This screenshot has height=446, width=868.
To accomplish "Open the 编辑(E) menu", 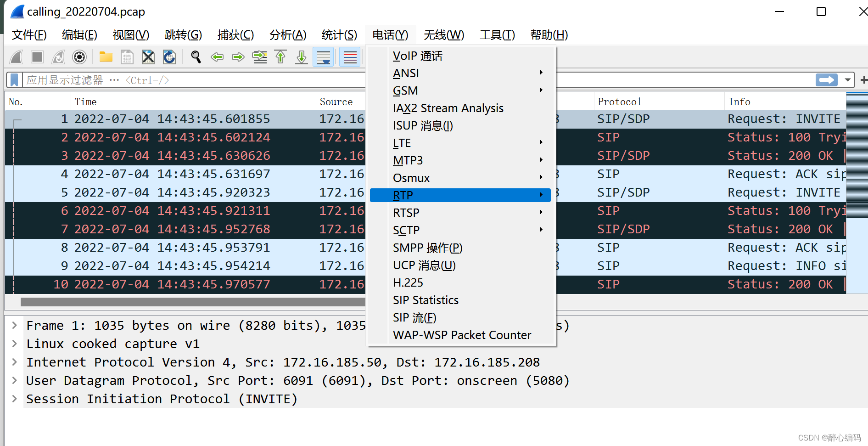I will [x=79, y=35].
